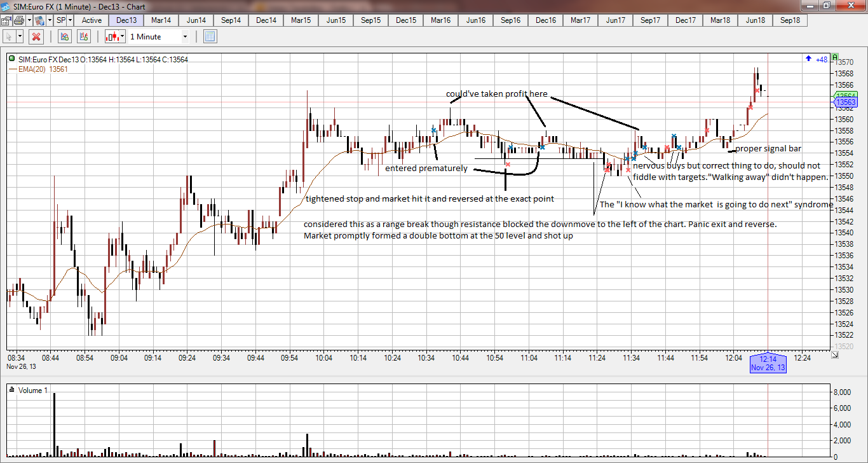Click the blue 13563 price marker

coord(845,102)
